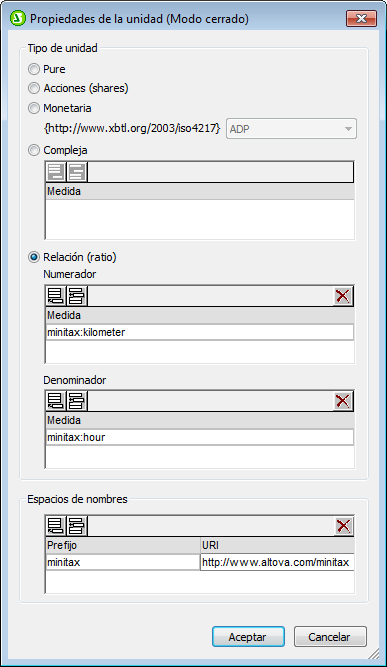Click insert row icon in Denominador toolbar
Viewport: 387px width, 667px height.
tap(77, 401)
